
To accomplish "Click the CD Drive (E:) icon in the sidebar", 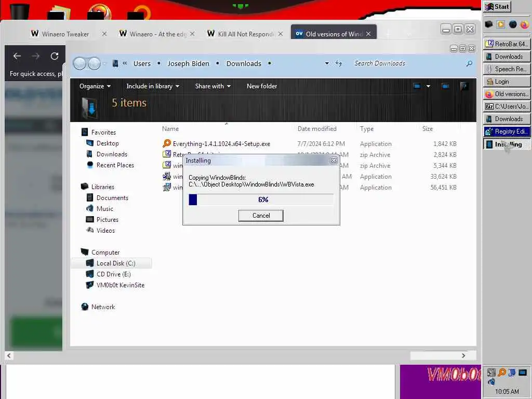I will coord(90,274).
